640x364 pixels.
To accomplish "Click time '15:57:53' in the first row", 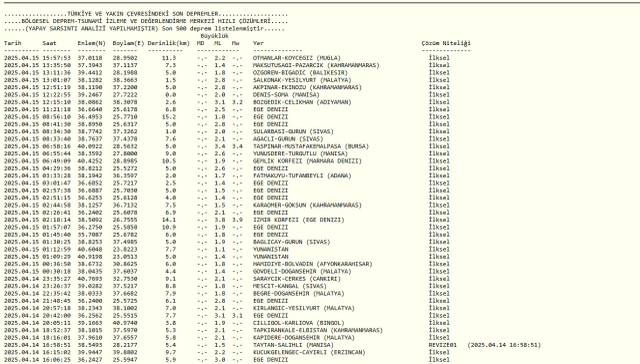I will pos(56,58).
